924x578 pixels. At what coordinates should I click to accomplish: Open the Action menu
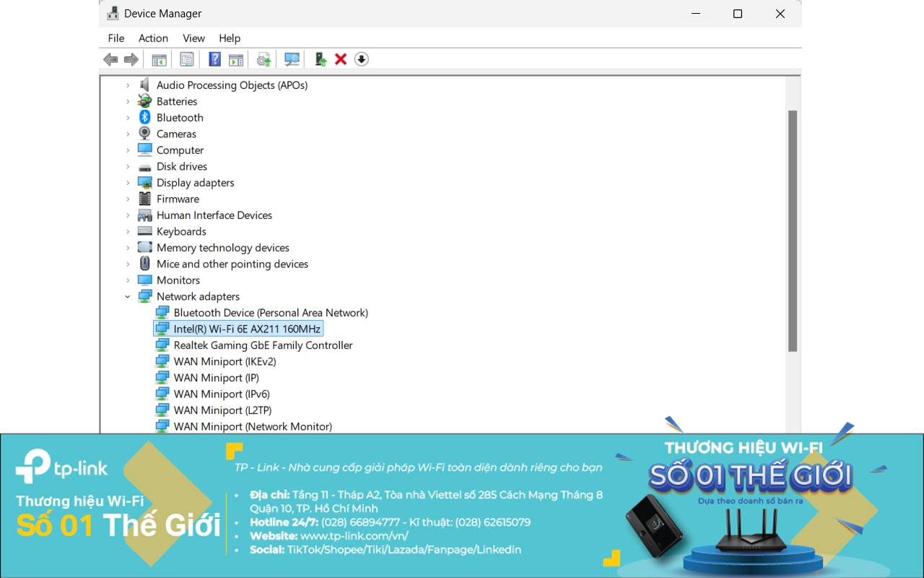[x=153, y=38]
